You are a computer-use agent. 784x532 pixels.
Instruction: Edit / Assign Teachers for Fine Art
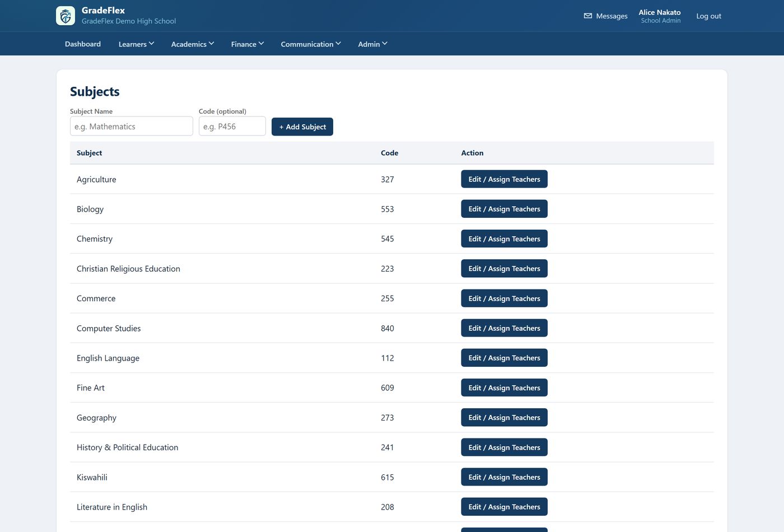[504, 388]
